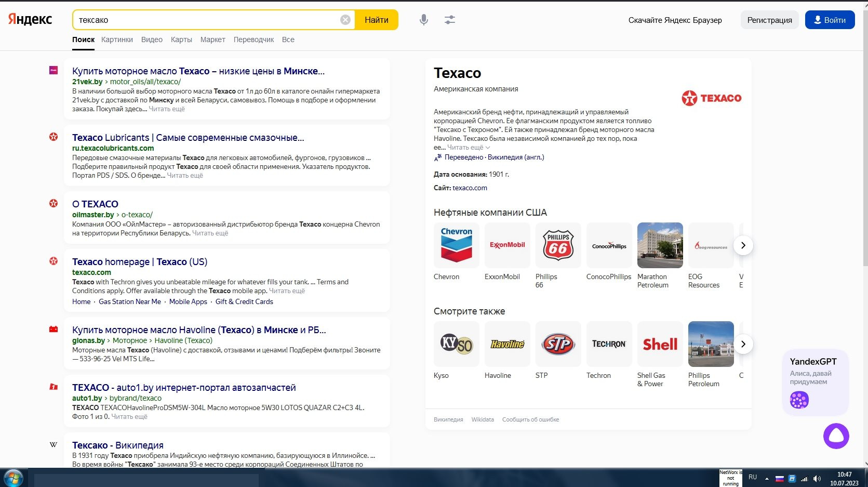Open the ExxonMobil company card
This screenshot has width=868, height=487.
pyautogui.click(x=508, y=245)
